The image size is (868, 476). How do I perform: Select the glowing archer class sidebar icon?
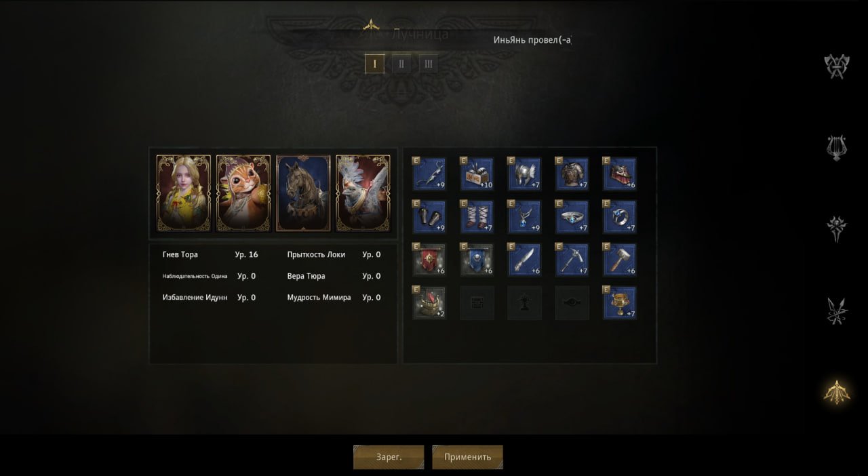837,392
